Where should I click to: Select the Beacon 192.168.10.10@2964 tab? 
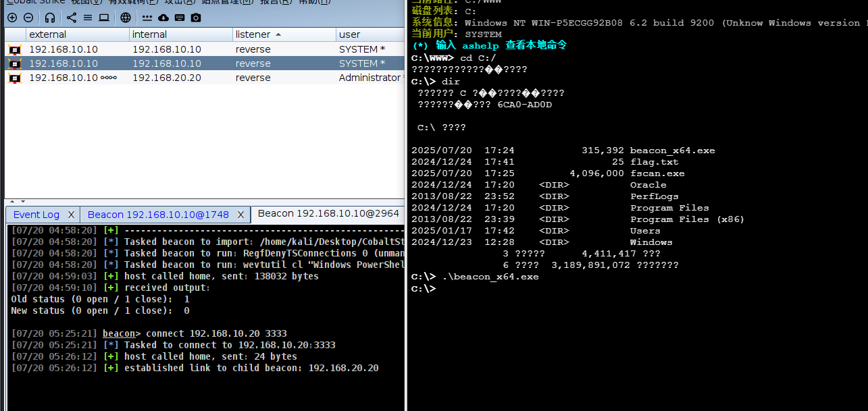pyautogui.click(x=328, y=213)
